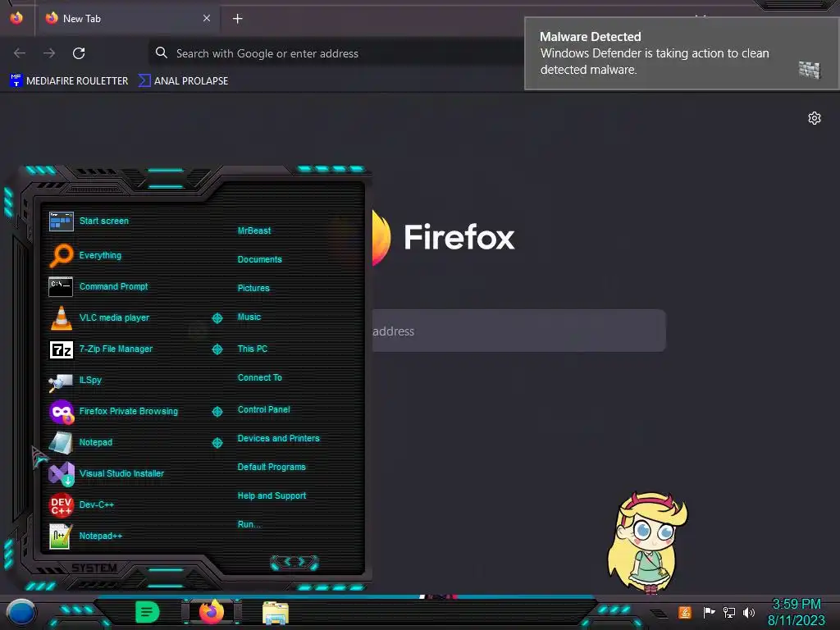Click orange Java update tray icon
840x630 pixels.
coord(685,612)
